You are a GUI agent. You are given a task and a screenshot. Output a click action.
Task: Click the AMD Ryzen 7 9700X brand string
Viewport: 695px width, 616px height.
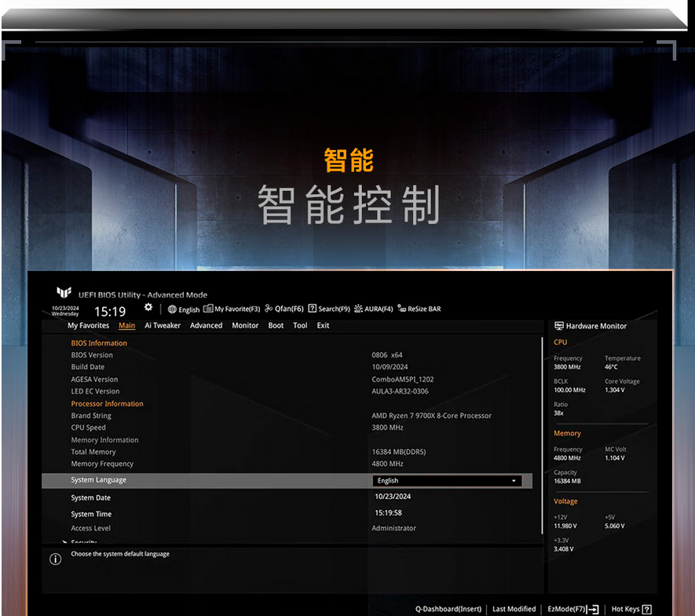tap(431, 416)
